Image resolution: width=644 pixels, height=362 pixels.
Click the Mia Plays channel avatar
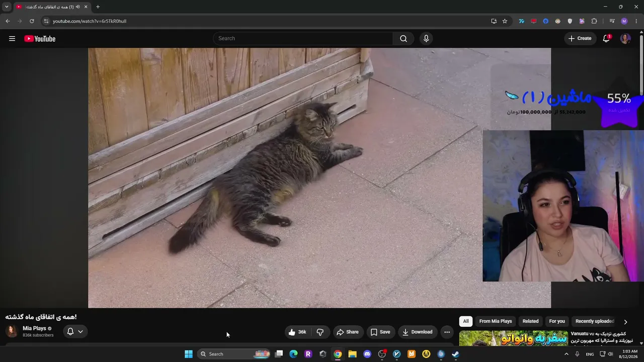[x=12, y=331]
